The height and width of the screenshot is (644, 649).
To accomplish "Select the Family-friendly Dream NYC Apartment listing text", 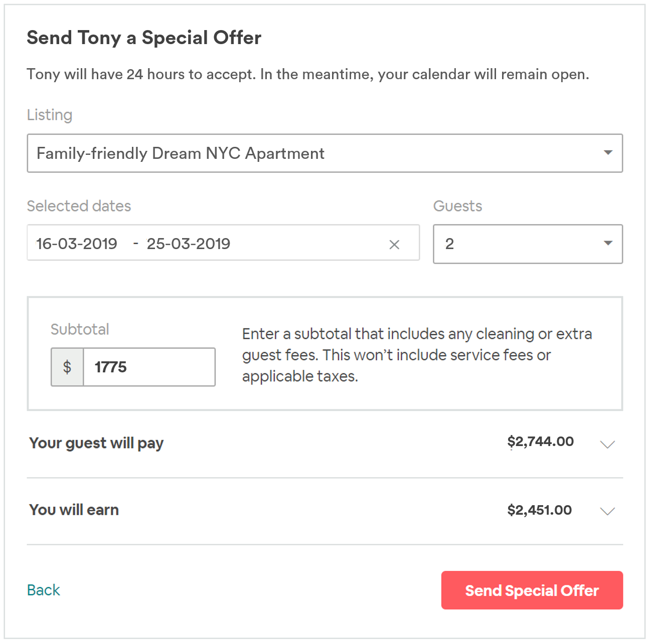I will click(181, 153).
